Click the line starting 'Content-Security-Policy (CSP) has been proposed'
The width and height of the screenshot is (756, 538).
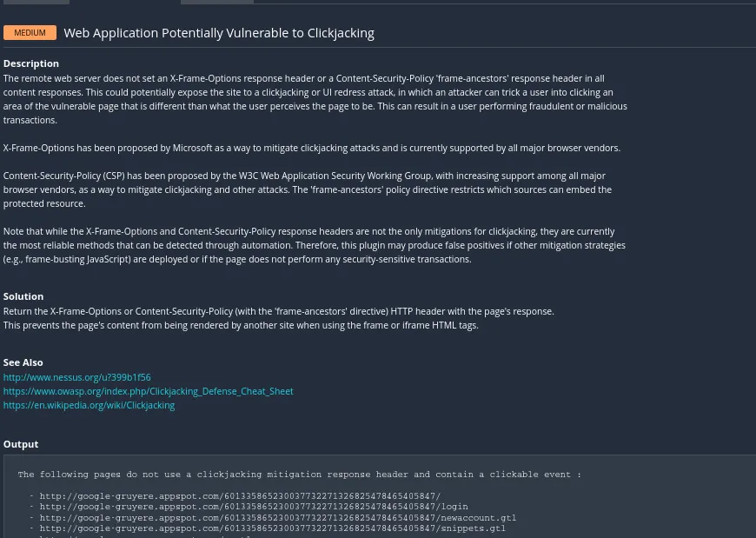(x=304, y=176)
